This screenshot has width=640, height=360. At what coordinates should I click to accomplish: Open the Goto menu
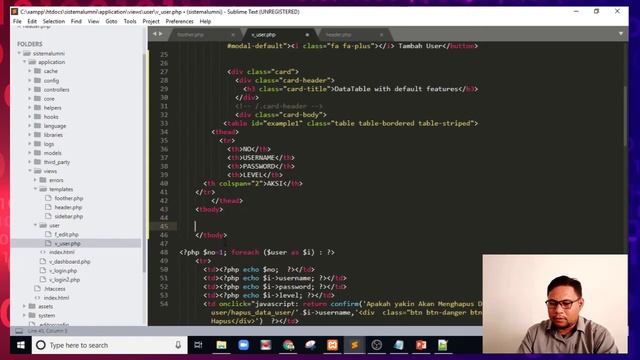pos(111,21)
